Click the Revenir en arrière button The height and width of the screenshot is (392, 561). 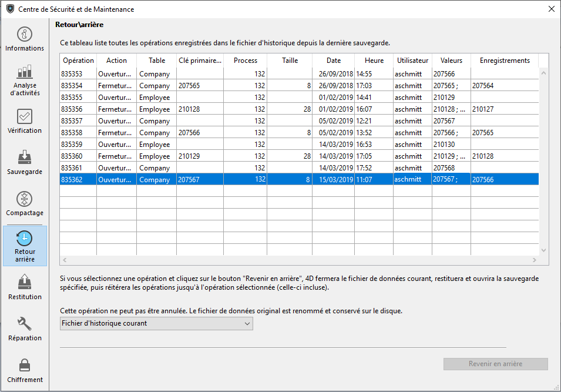tap(495, 364)
